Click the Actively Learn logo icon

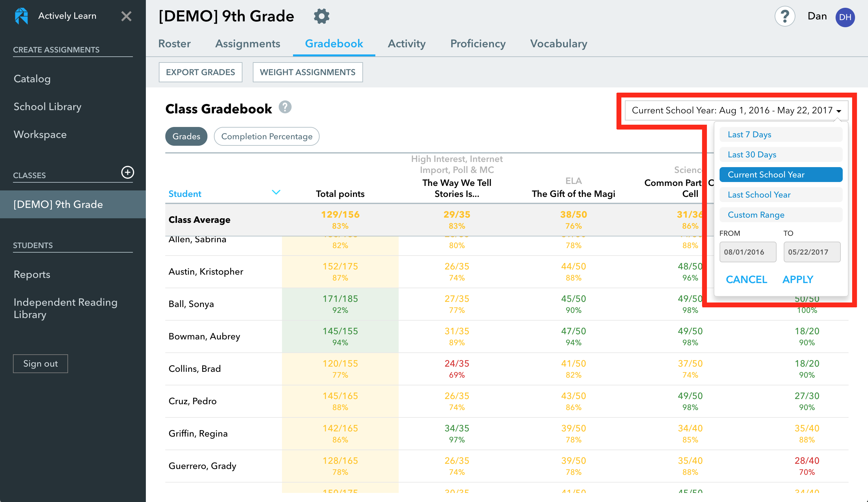(x=21, y=16)
